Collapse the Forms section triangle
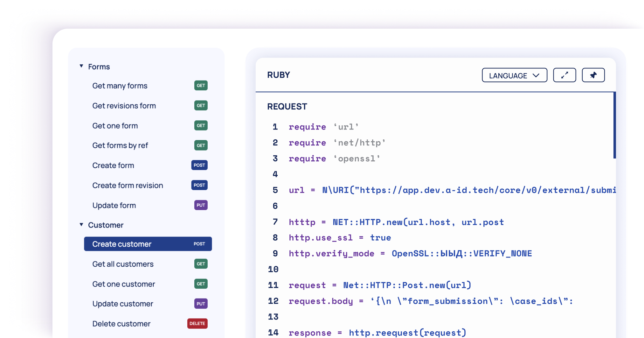Screen dimensions: 644x338 pos(81,66)
